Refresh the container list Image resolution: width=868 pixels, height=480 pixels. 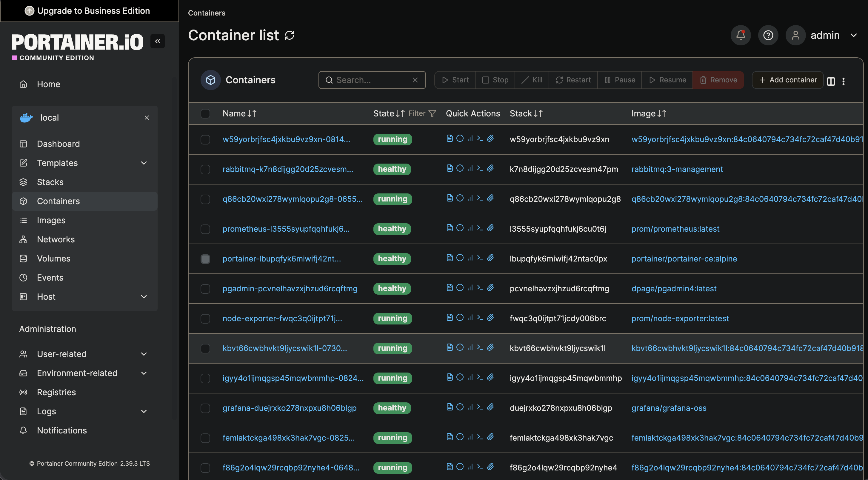coord(290,35)
